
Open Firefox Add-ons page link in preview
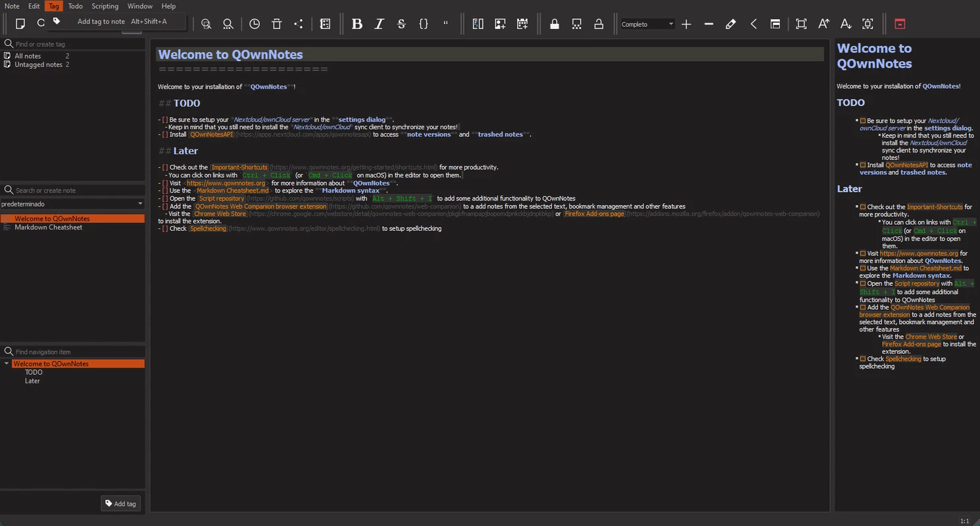[912, 344]
